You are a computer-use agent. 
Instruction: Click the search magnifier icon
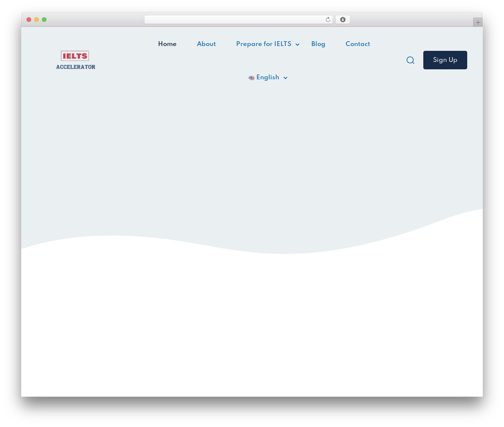410,60
